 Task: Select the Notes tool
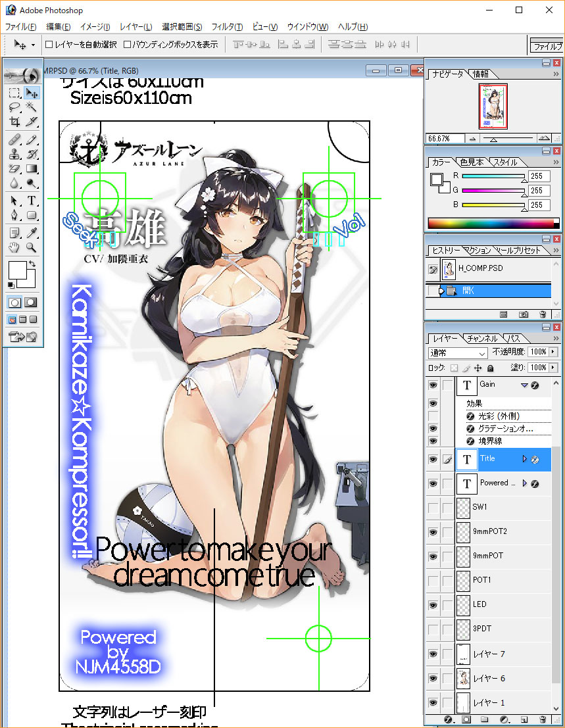(14, 233)
